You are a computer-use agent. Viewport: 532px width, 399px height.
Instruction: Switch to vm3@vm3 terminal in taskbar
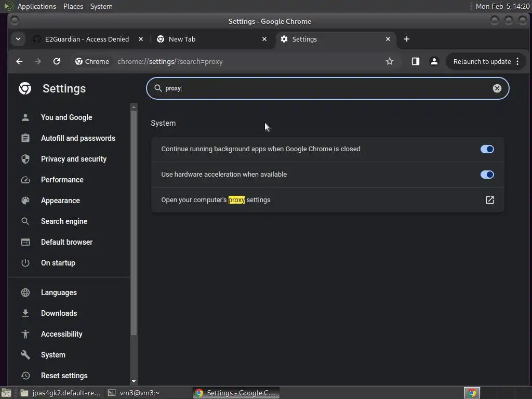click(134, 393)
